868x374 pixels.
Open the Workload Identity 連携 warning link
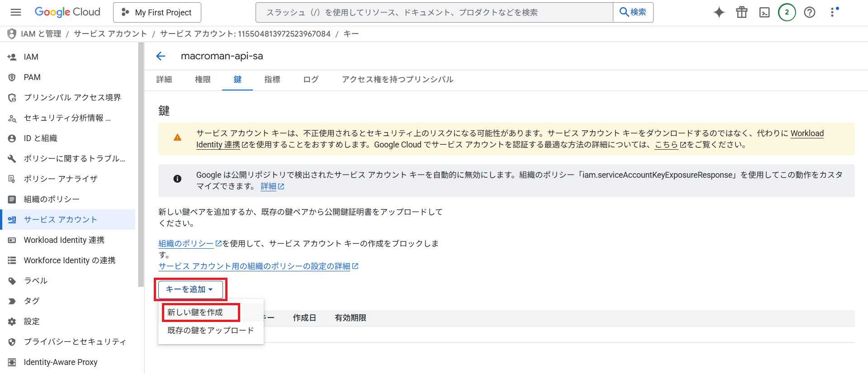point(807,133)
